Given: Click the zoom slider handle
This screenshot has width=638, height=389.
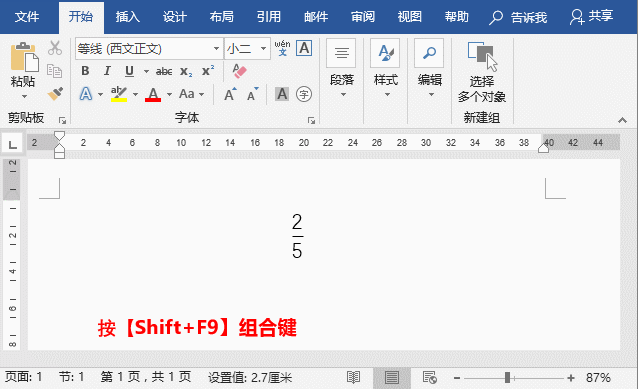Looking at the screenshot, I should pyautogui.click(x=507, y=378).
